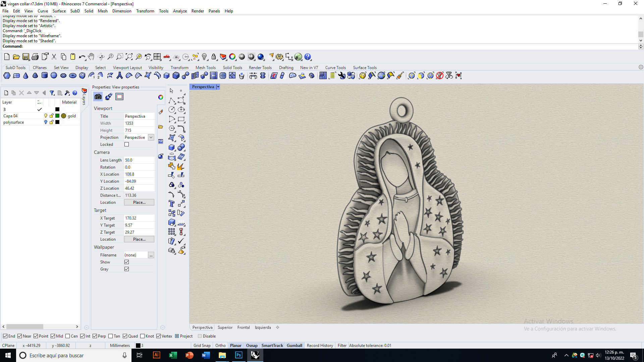Image resolution: width=644 pixels, height=362 pixels.
Task: Select the circle drawing tool in sidebar
Action: [171, 110]
